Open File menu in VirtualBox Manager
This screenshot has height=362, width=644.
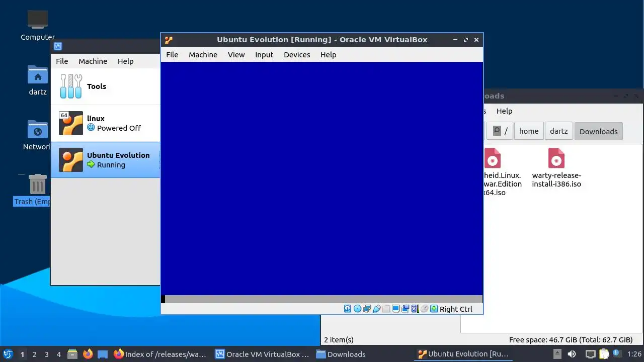pyautogui.click(x=62, y=61)
